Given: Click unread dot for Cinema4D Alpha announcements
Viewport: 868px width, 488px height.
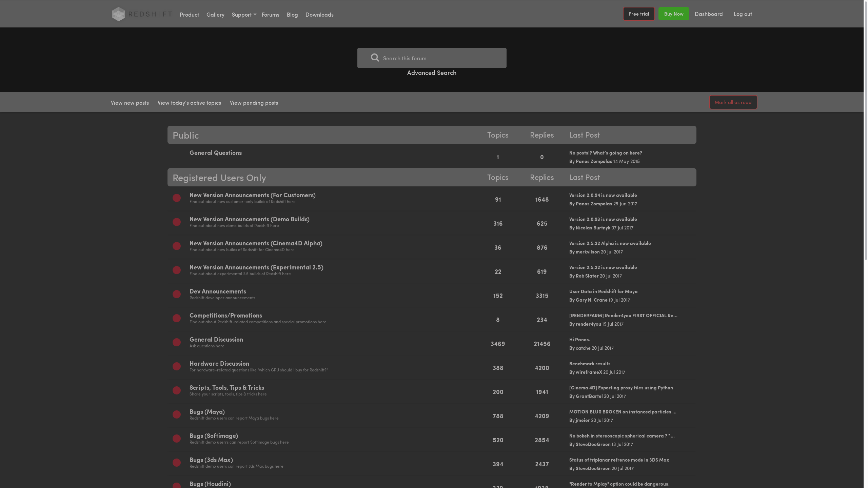Looking at the screenshot, I should [x=177, y=246].
